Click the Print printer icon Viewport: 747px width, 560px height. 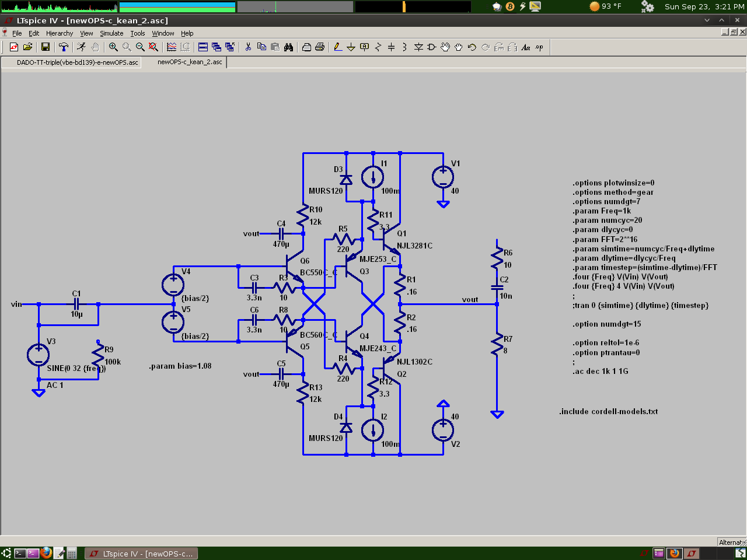point(320,47)
